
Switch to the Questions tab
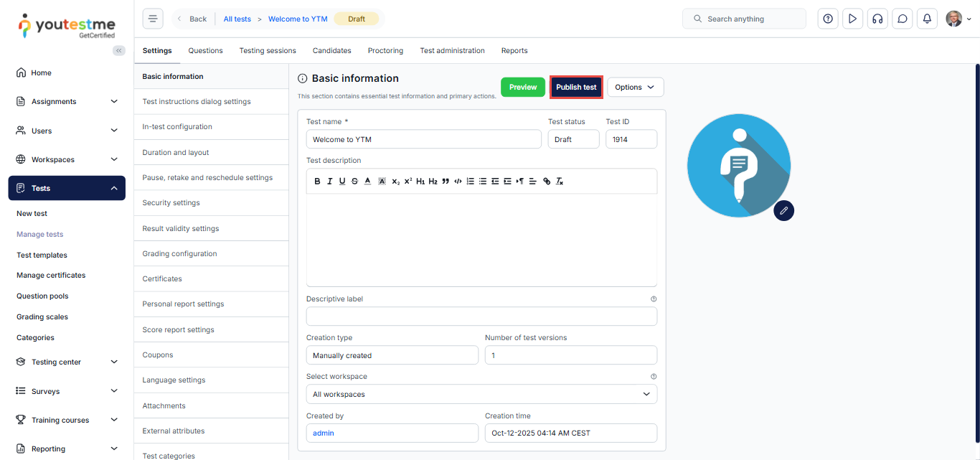coord(205,50)
